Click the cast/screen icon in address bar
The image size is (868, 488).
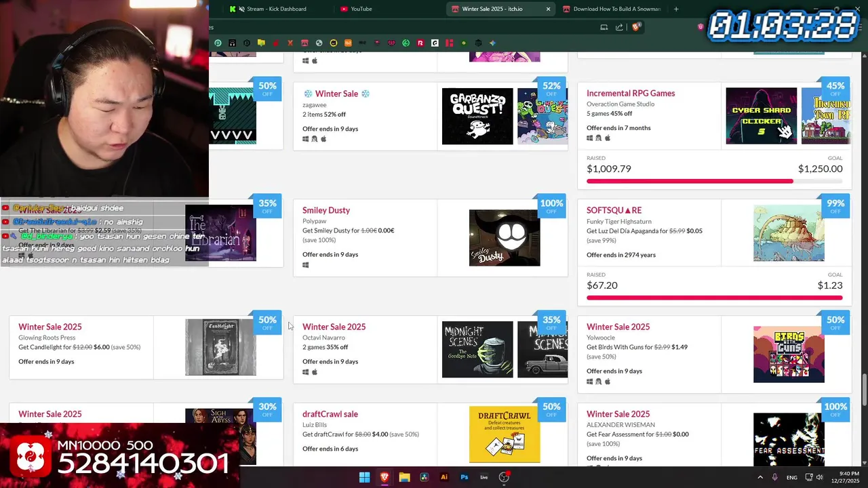(604, 27)
